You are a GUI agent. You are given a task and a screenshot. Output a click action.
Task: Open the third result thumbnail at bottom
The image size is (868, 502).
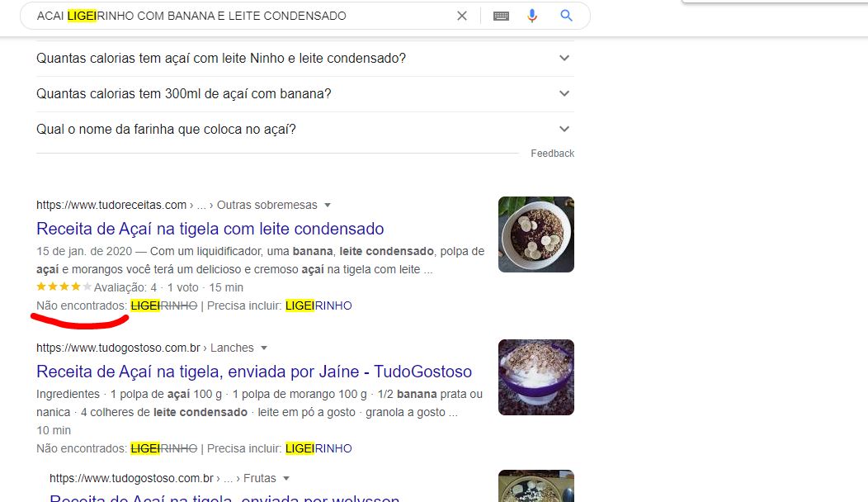click(535, 486)
